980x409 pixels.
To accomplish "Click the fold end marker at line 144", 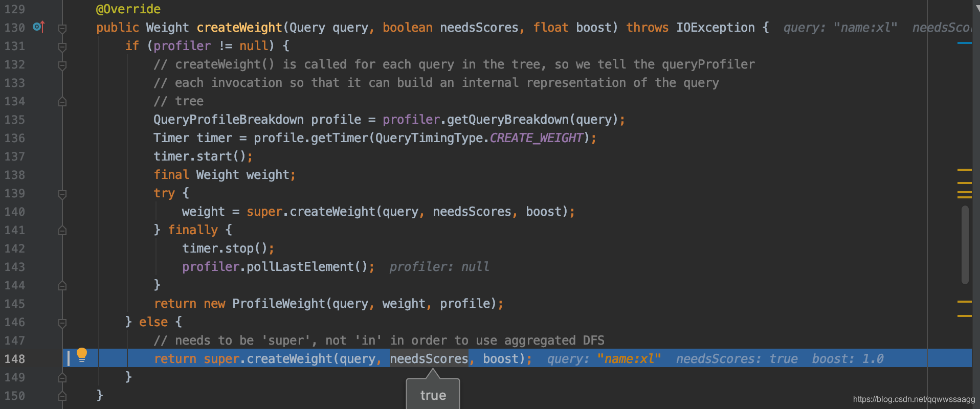I will pyautogui.click(x=62, y=286).
